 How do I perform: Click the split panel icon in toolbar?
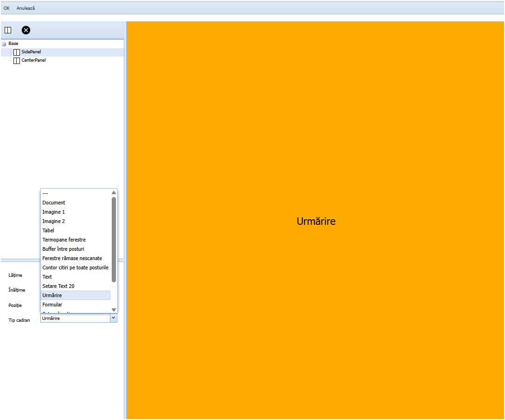click(8, 30)
